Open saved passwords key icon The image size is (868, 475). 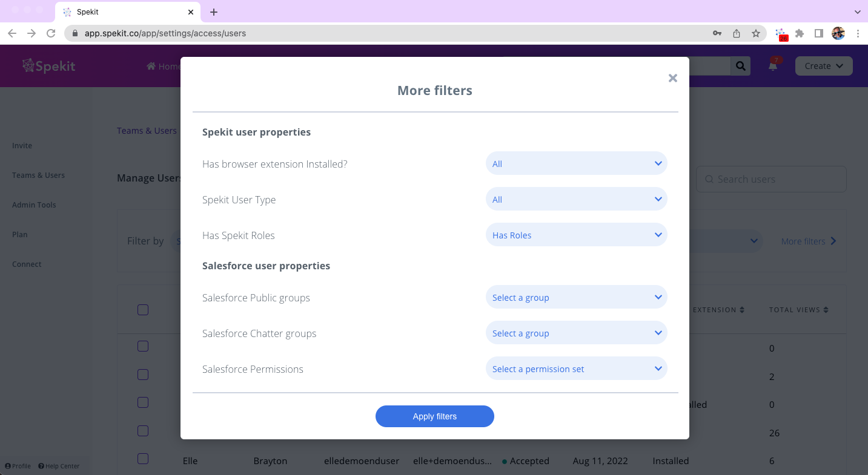coord(717,33)
